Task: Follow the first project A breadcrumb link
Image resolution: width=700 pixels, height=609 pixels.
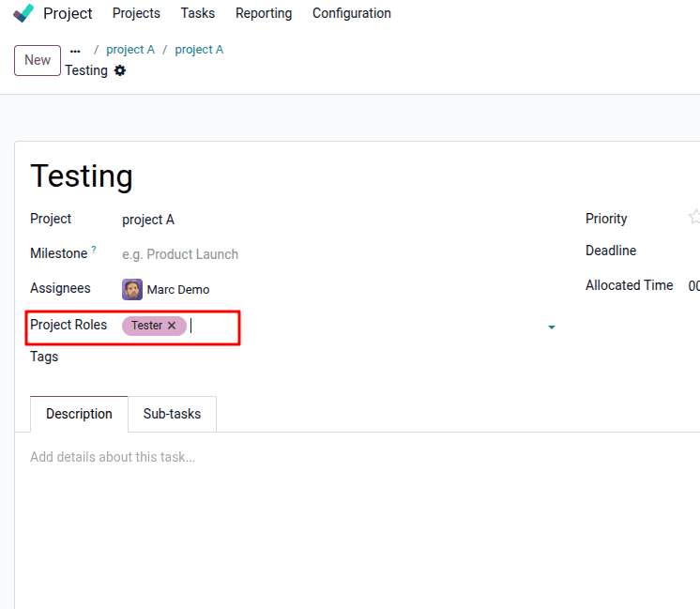Action: (130, 50)
